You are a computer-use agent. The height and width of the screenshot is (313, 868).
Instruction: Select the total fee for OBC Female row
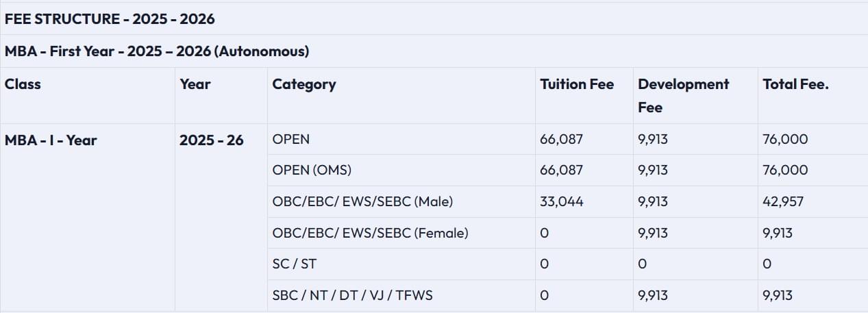(x=778, y=233)
